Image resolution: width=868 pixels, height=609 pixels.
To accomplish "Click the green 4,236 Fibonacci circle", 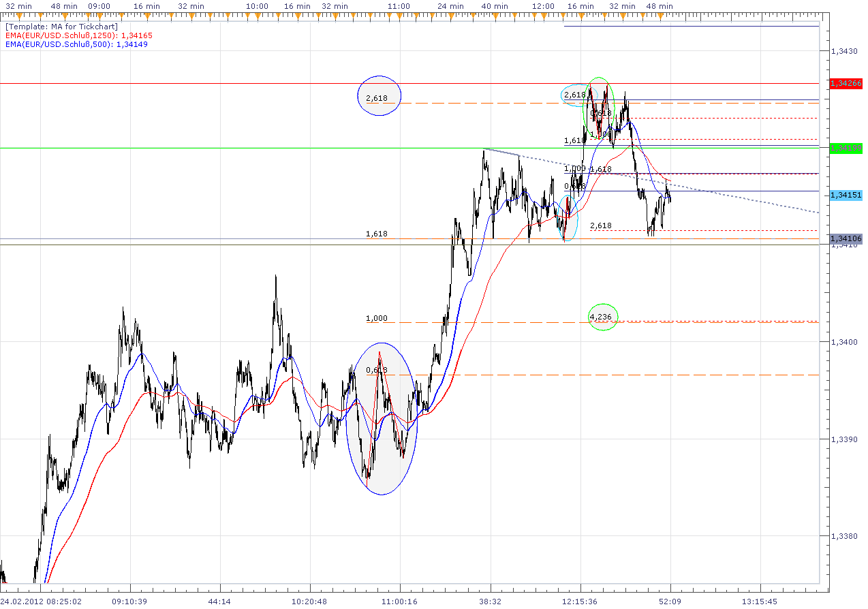I will coord(603,316).
